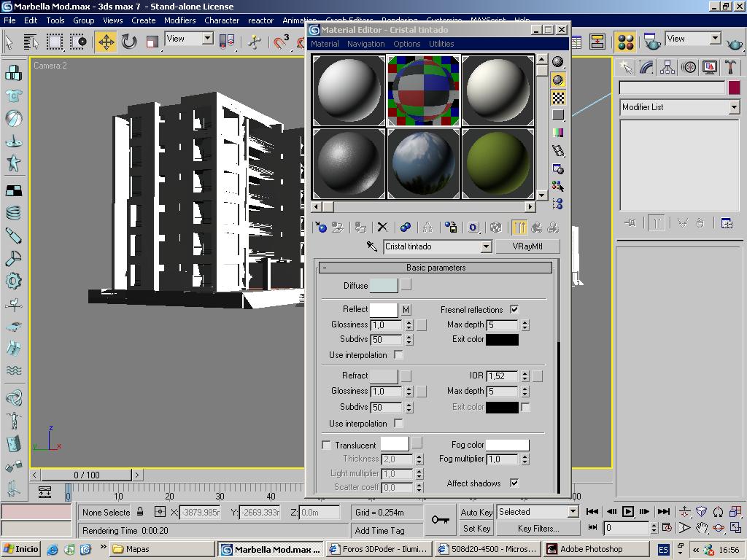
Task: Click Go to Parent icon in Material Editor
Action: 536,227
